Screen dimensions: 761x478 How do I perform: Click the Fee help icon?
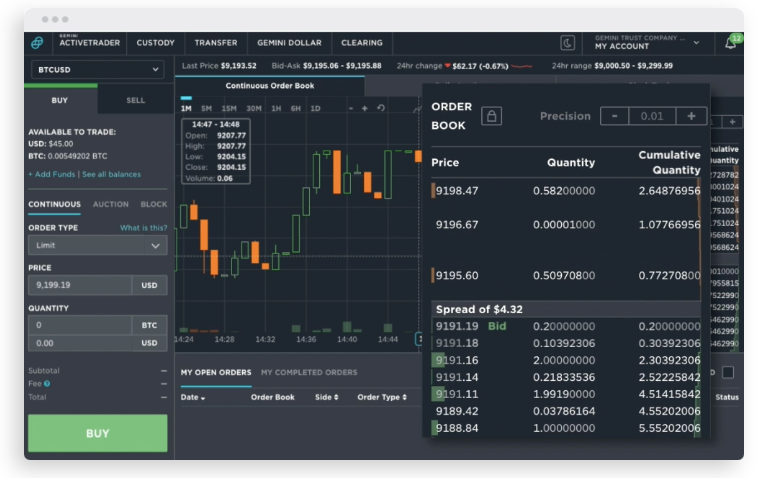[47, 383]
